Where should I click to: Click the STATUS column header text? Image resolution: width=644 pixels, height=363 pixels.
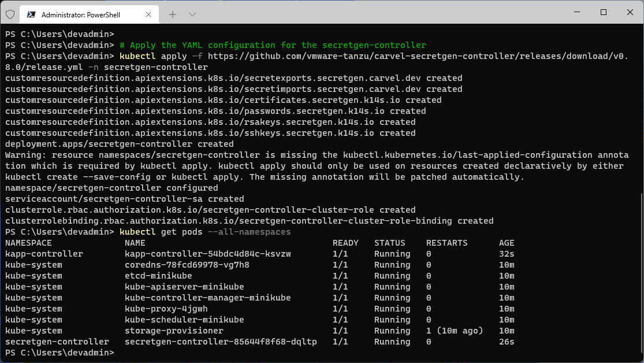389,243
